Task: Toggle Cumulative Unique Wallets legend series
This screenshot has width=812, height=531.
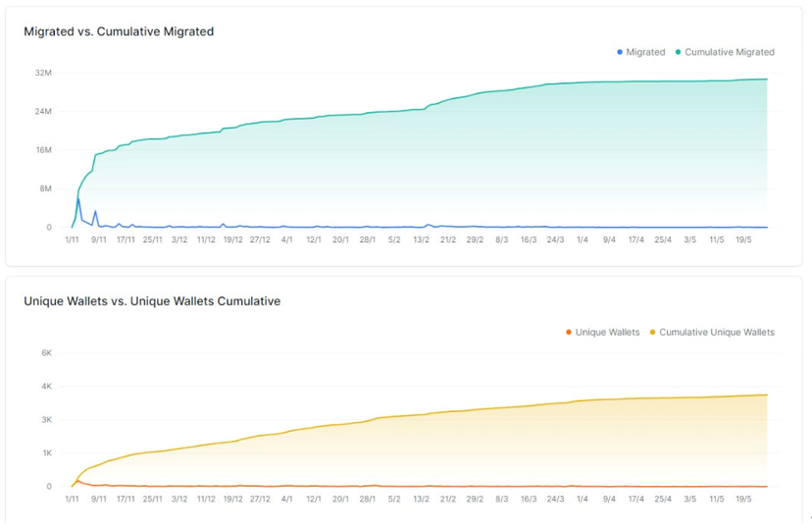Action: click(x=712, y=333)
